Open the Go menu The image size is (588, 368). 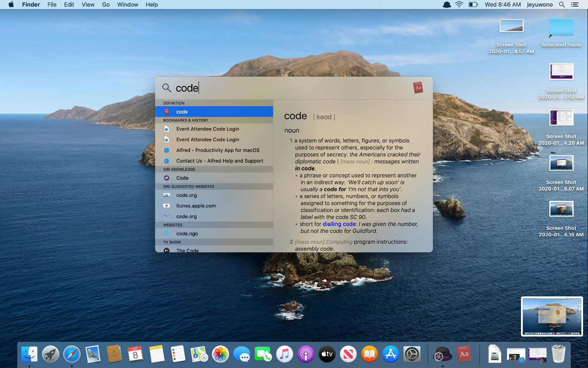106,5
